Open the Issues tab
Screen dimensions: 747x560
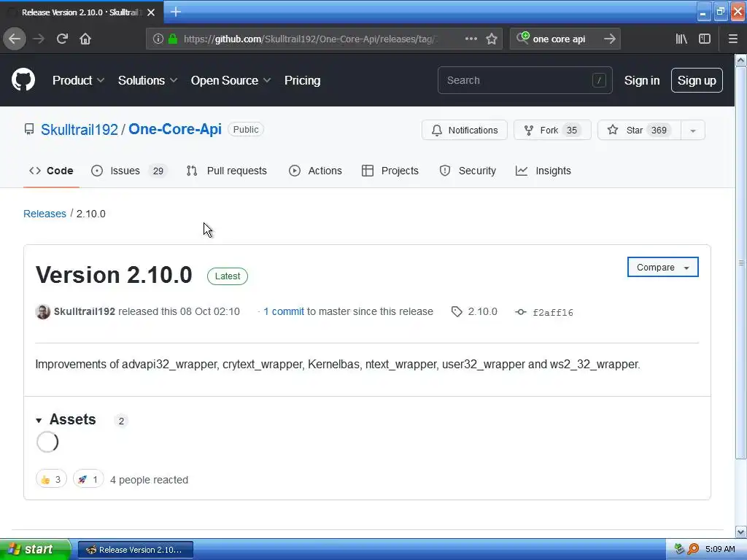(129, 171)
